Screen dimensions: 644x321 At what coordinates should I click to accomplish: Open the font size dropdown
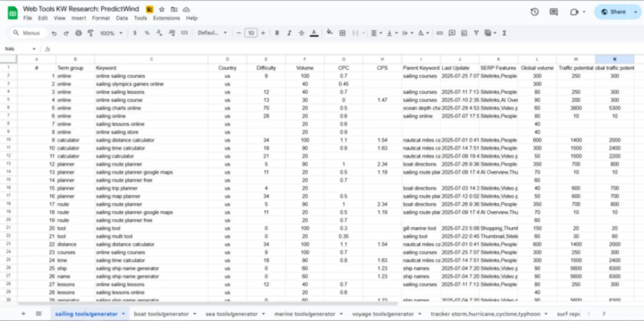[x=251, y=33]
